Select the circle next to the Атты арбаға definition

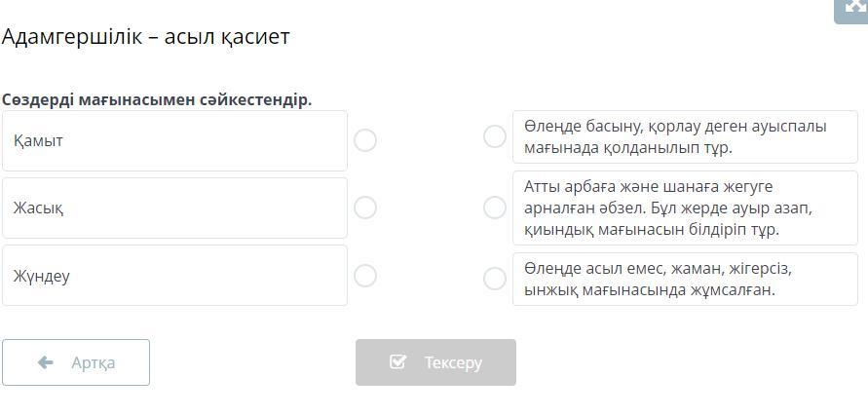tap(495, 208)
